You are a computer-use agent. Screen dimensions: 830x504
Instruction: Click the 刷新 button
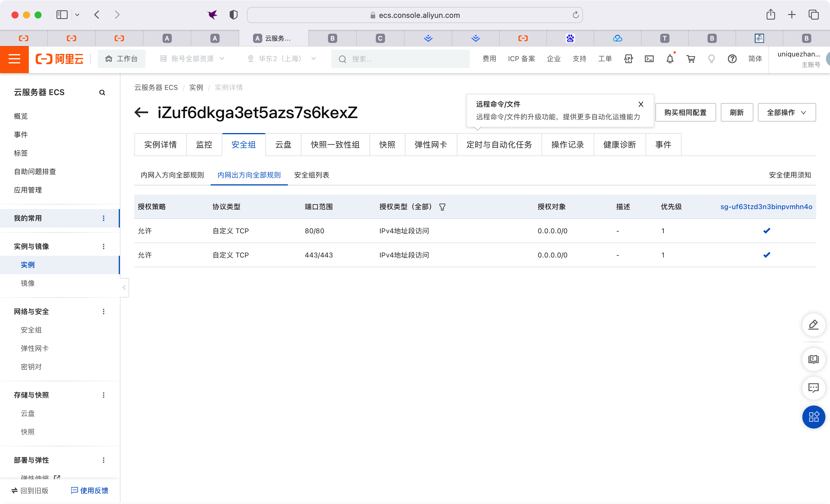pos(736,112)
